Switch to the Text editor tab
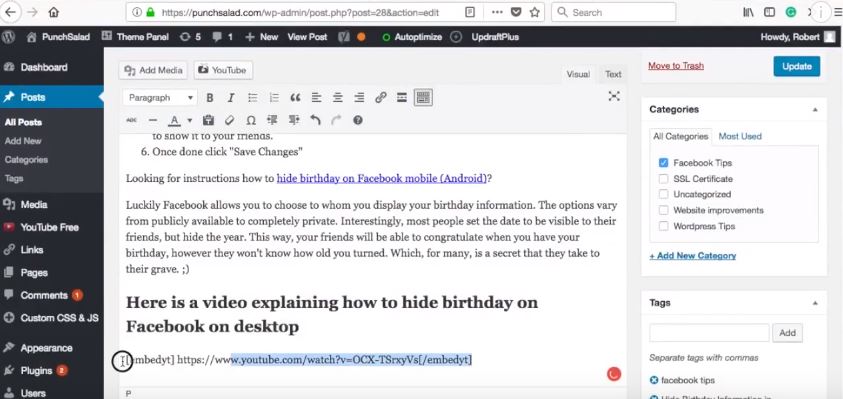Viewport: 843px width, 399px height. (x=613, y=74)
